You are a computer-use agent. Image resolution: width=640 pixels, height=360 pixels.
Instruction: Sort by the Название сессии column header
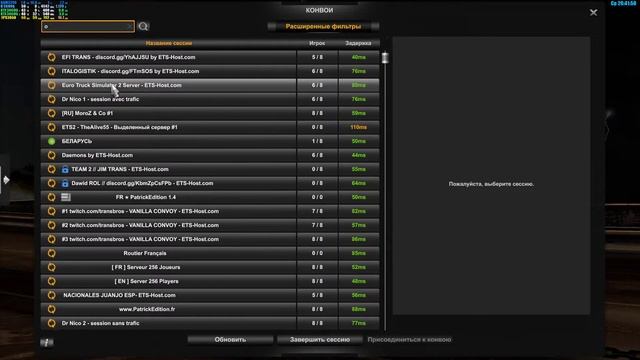tap(169, 43)
